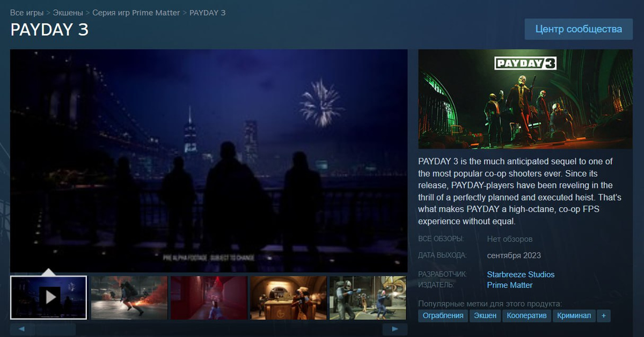
Task: Open thumbnail of masked robbers shooting
Action: pyautogui.click(x=368, y=298)
